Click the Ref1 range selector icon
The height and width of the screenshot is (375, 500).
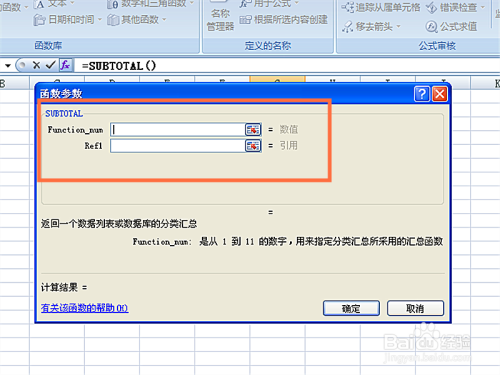pyautogui.click(x=253, y=146)
